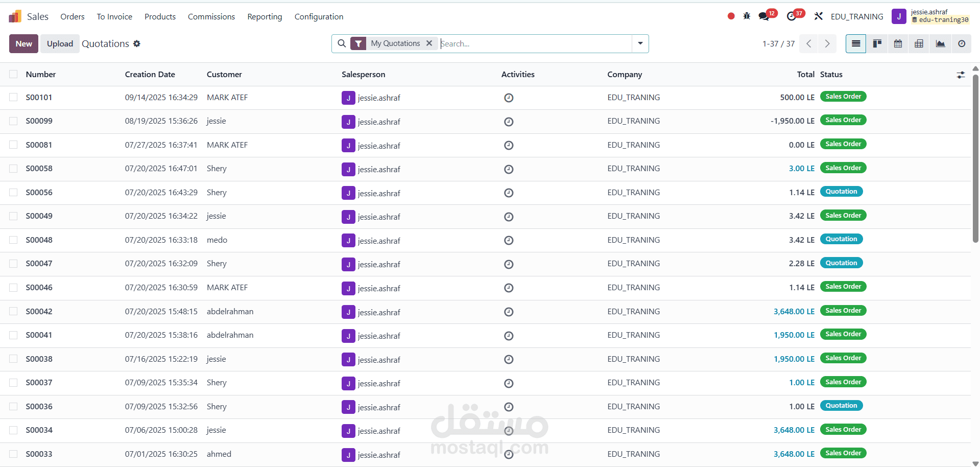
Task: Open activity clock for order S00037
Action: point(509,383)
